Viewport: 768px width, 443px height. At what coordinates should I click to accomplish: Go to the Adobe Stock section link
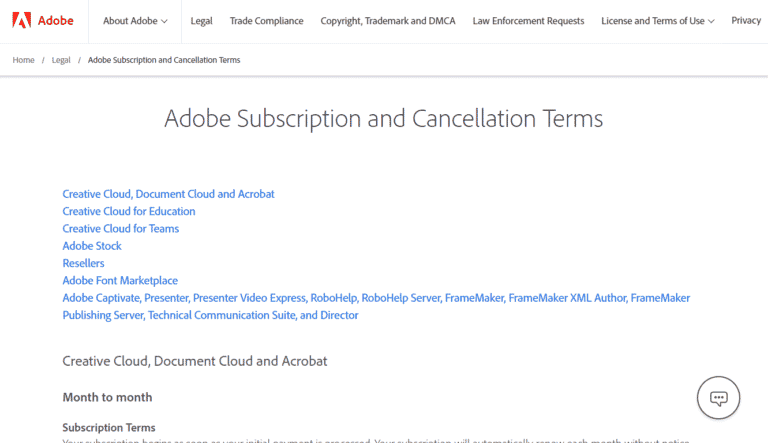(92, 246)
